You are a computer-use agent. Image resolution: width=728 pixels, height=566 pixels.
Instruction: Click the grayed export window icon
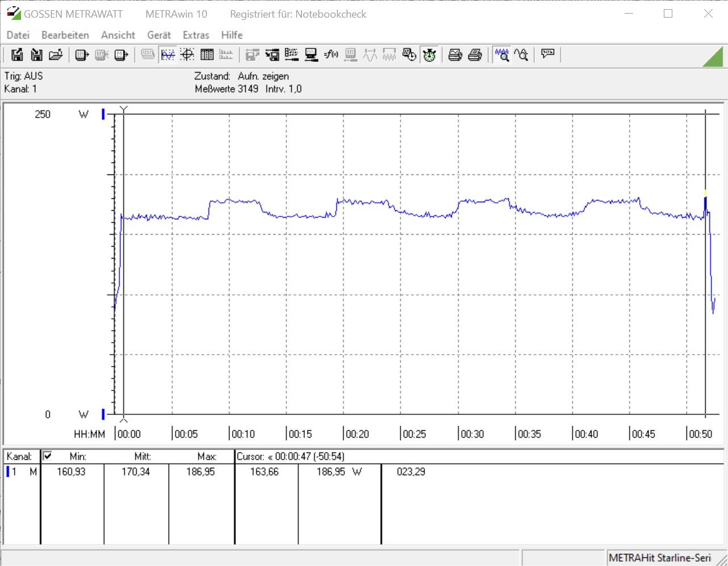click(x=253, y=55)
